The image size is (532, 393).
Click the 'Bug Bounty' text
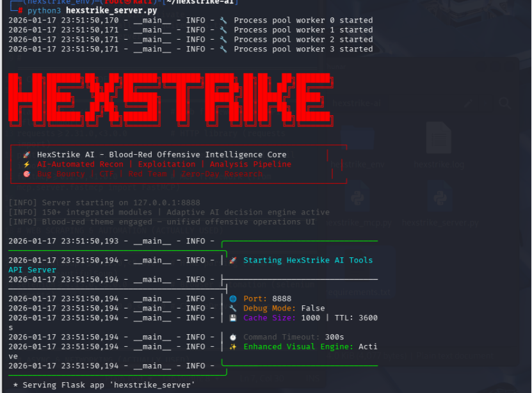point(61,174)
